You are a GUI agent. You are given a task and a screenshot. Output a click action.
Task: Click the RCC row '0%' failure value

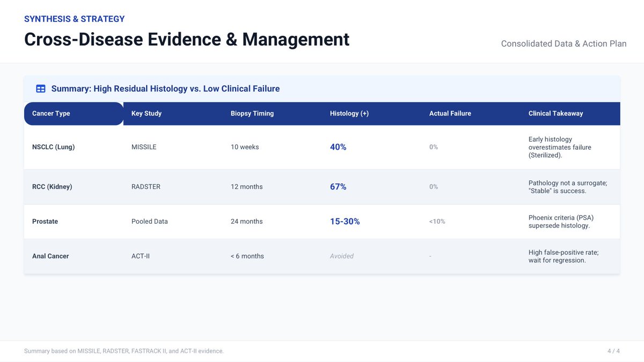pyautogui.click(x=434, y=187)
